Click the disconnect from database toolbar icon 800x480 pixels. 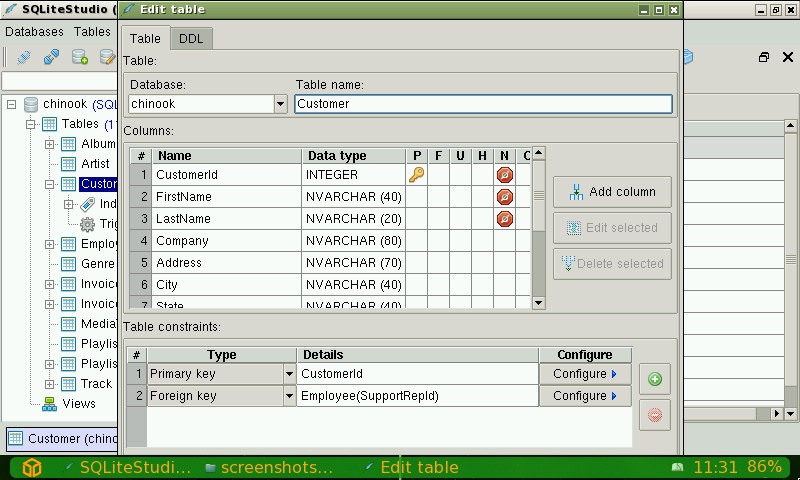[51, 57]
